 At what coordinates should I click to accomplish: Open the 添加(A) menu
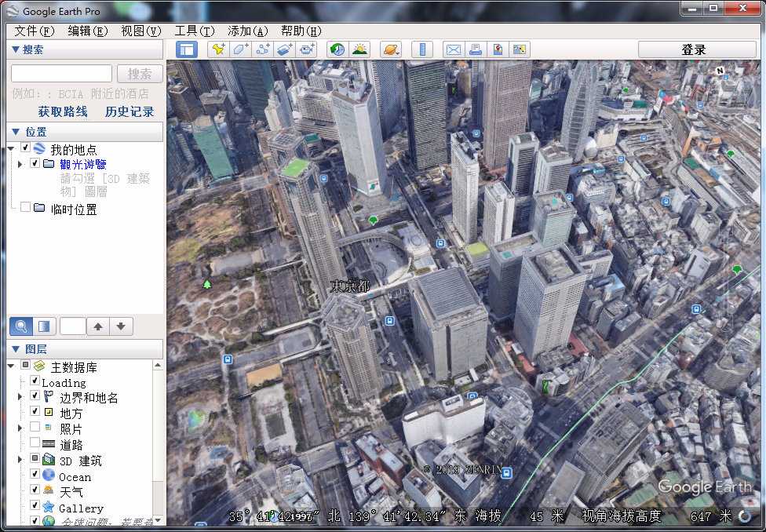point(248,31)
